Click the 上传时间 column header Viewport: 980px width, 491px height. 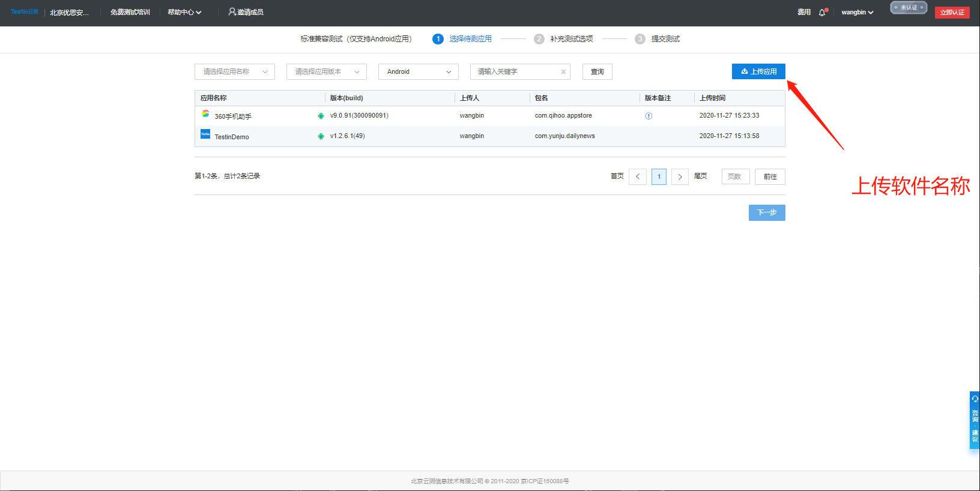click(x=713, y=98)
